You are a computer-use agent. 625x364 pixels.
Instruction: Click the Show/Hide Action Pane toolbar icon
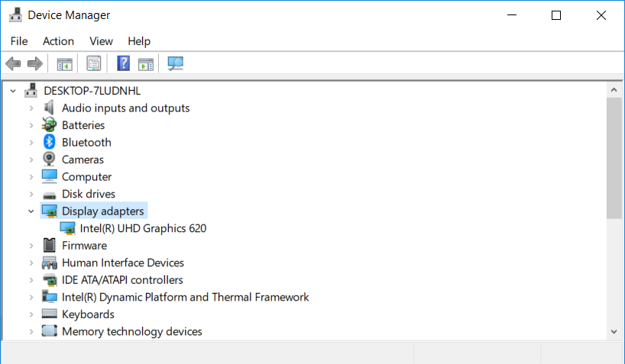click(146, 64)
